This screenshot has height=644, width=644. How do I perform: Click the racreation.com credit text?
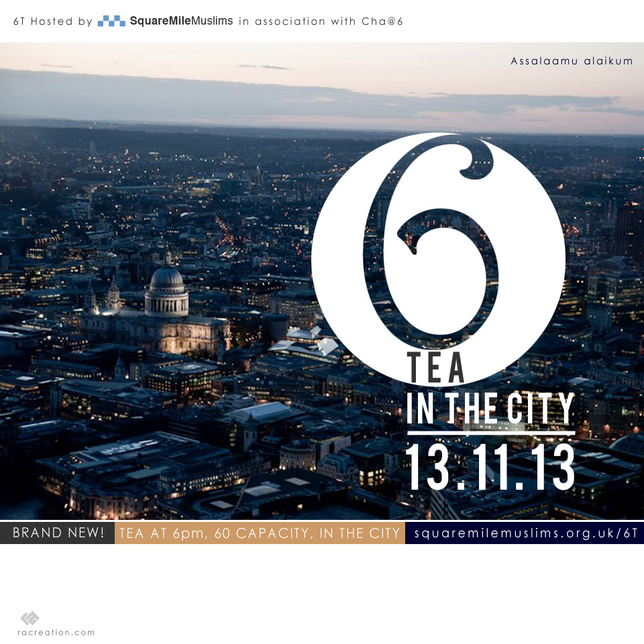[56, 633]
